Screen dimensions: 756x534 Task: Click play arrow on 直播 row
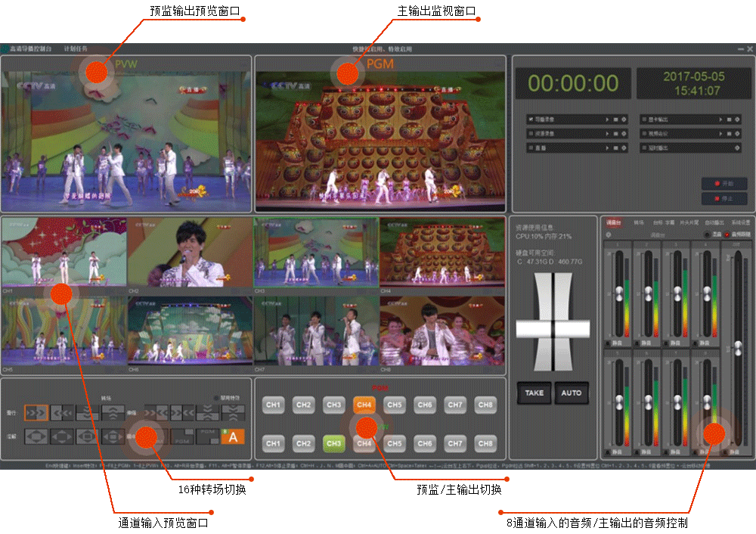coord(606,148)
